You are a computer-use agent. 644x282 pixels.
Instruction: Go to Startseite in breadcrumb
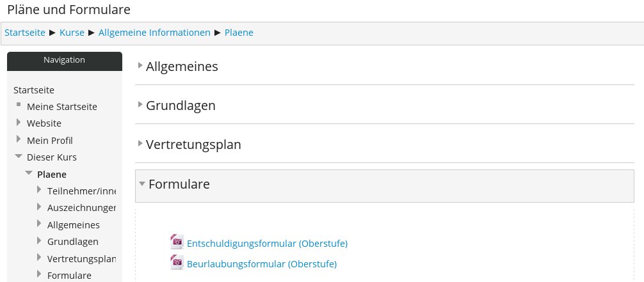25,33
